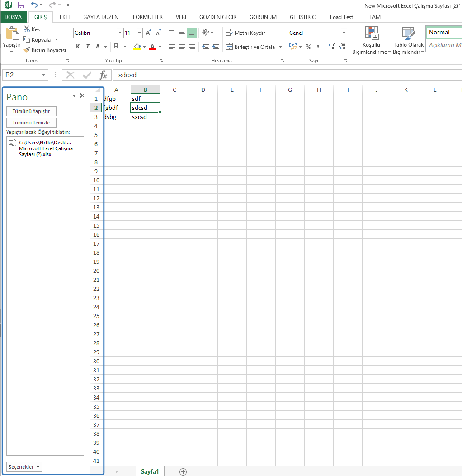462x476 pixels.
Task: Undo the last action
Action: pos(34,5)
